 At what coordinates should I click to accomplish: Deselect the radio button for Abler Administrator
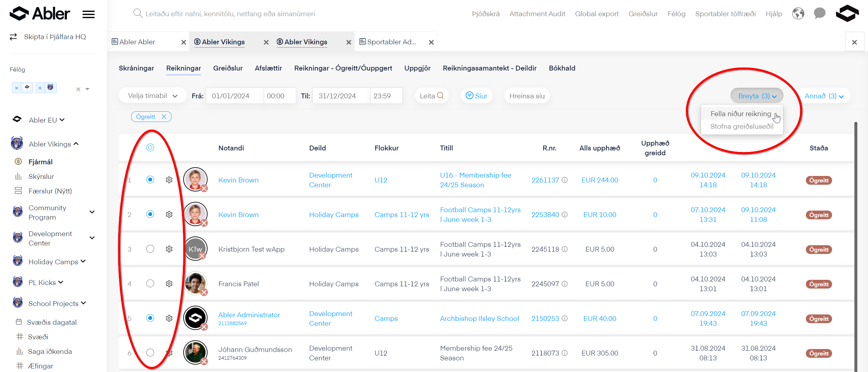(150, 318)
